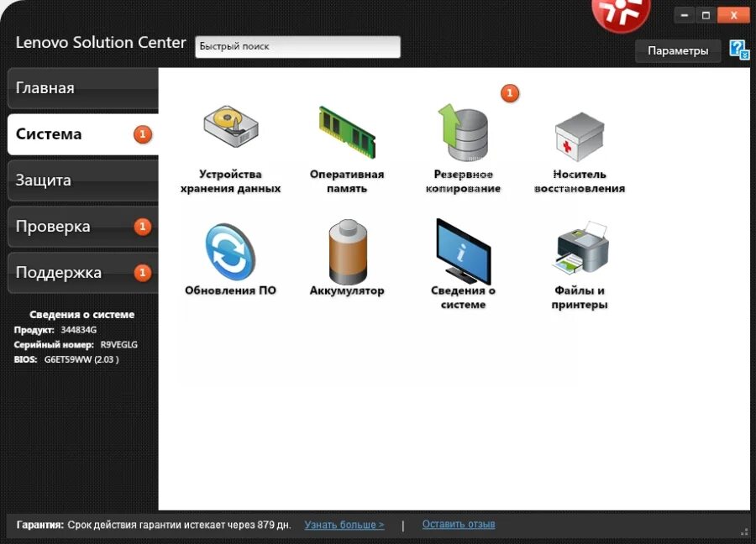Click warranty text about 879 дн.
This screenshot has height=544, width=756.
coord(179,525)
